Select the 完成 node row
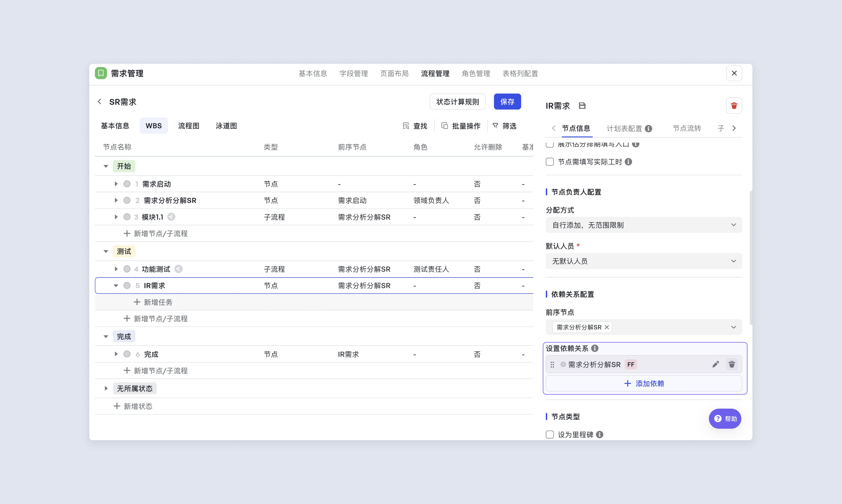The image size is (842, 504). 314,354
